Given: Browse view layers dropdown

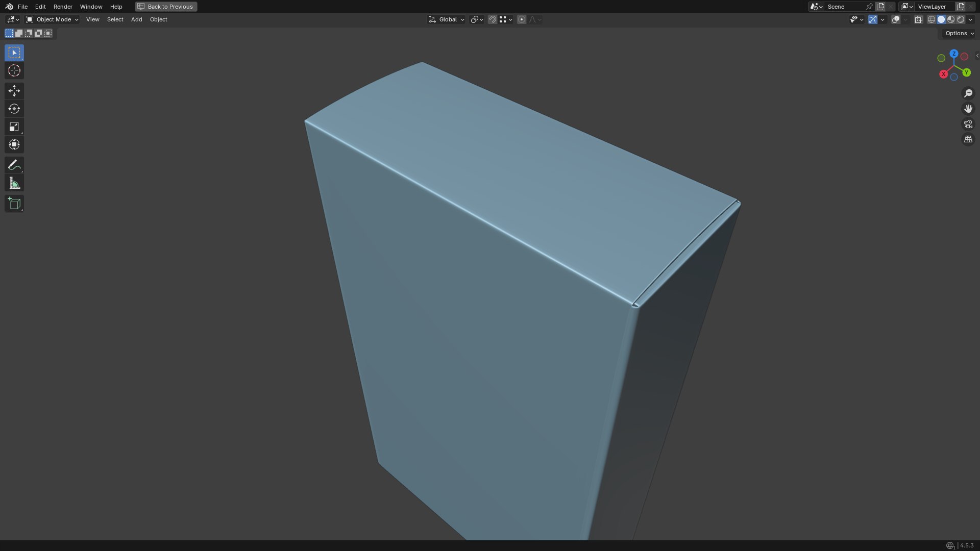Looking at the screenshot, I should pos(907,7).
